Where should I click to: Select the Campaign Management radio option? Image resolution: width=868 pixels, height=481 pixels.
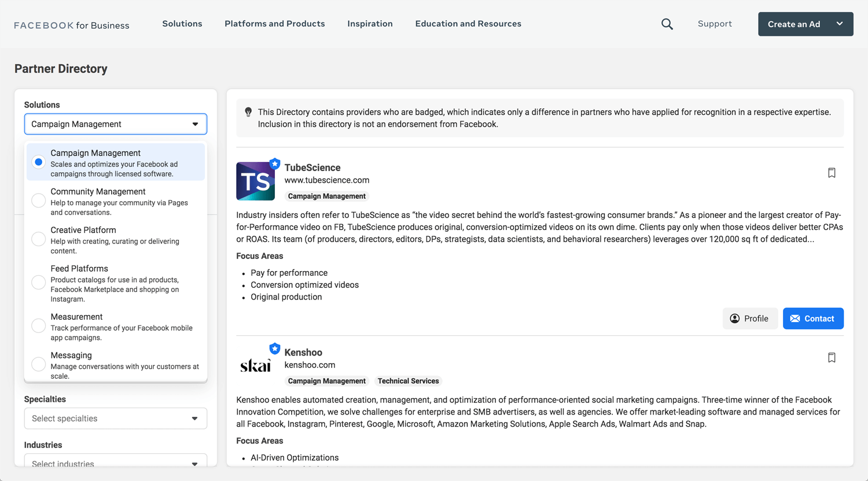pos(39,162)
